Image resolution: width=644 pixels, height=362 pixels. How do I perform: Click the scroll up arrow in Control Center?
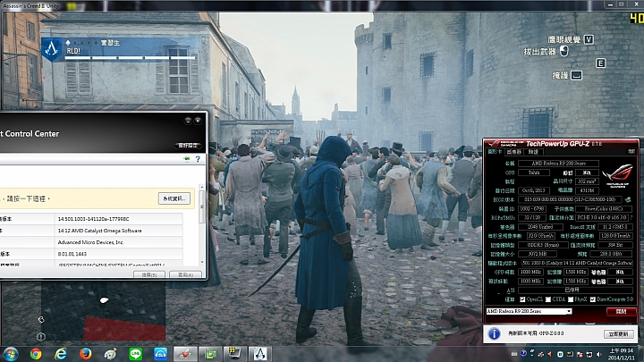pos(201,187)
